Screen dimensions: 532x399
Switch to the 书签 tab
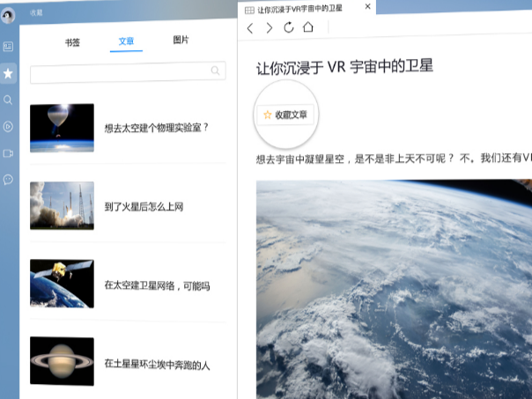point(72,42)
